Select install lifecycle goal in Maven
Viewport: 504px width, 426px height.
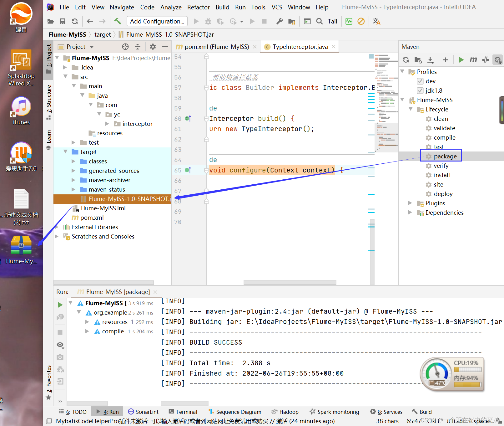tap(441, 175)
